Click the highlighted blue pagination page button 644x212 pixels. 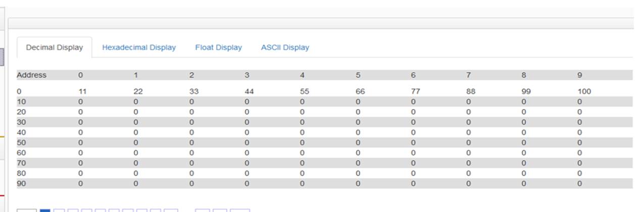[45, 210]
